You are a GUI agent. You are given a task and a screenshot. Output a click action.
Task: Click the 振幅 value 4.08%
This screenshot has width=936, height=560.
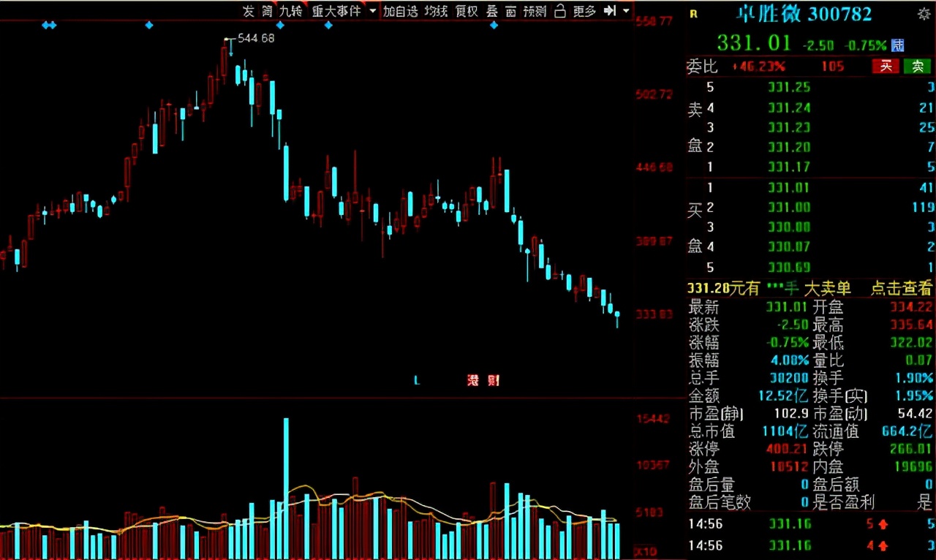[x=788, y=360]
